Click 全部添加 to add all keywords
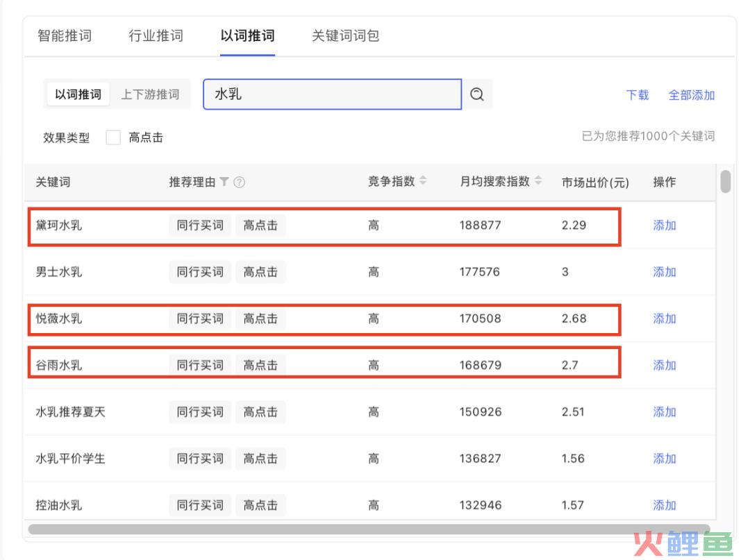 click(x=691, y=95)
